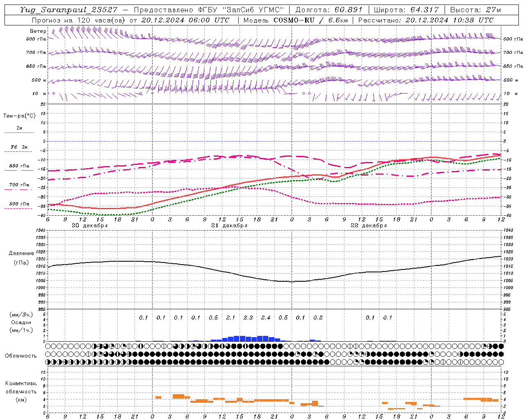This screenshot has width=525, height=420.
Task: Click the '2.1' precipitation amount value
Action: [x=231, y=317]
